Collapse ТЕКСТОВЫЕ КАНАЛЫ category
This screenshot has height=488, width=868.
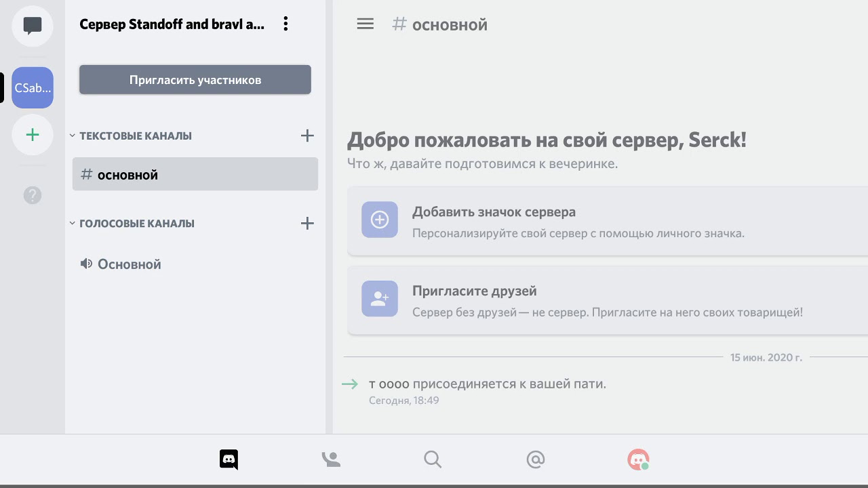coord(131,136)
